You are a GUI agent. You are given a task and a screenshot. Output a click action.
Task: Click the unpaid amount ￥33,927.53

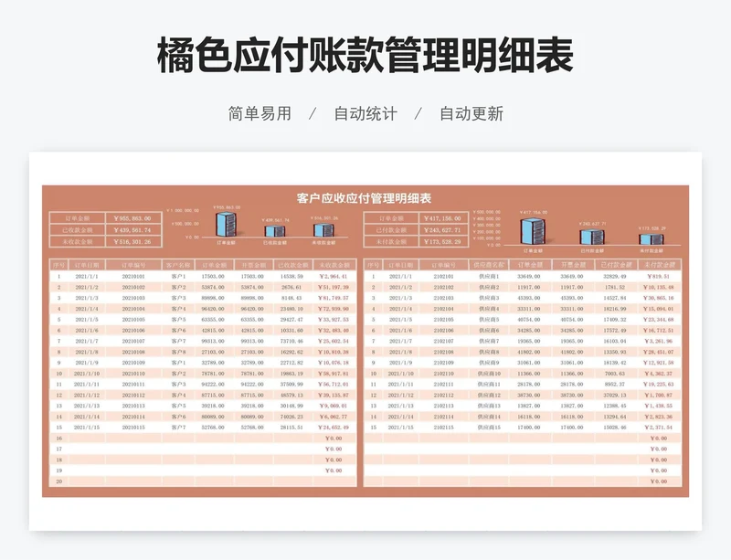point(334,320)
